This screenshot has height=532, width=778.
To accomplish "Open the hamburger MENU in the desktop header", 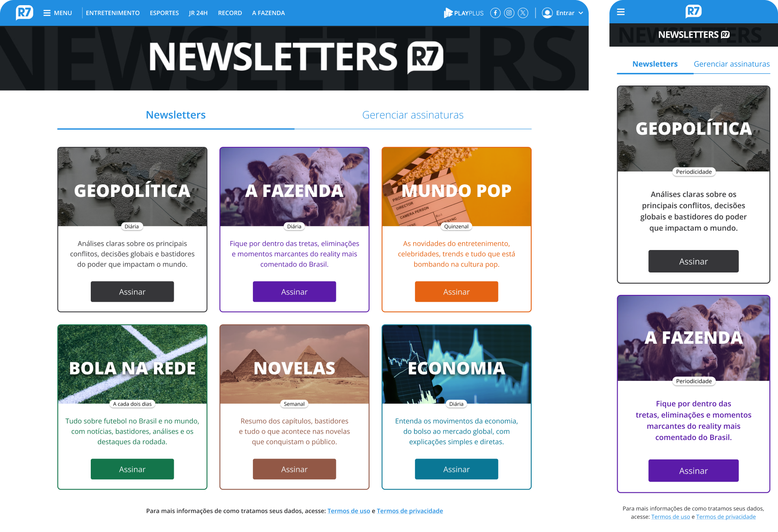I will click(57, 13).
